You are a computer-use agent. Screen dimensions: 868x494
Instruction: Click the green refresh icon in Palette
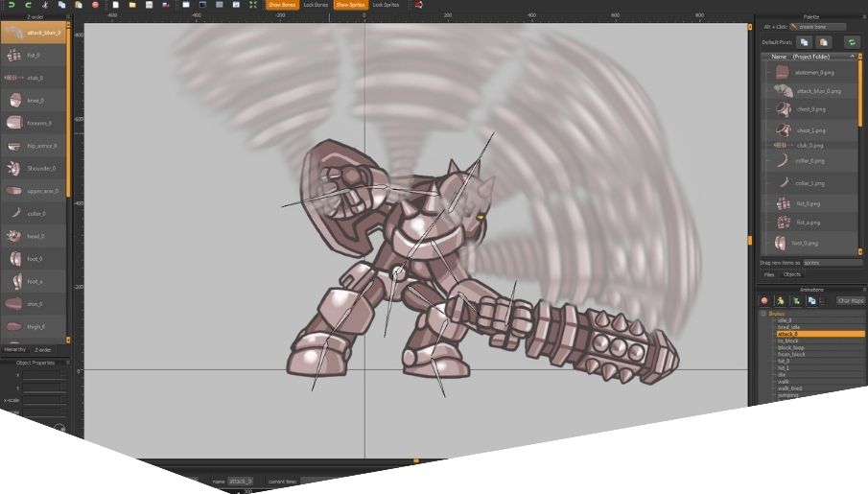tap(851, 42)
